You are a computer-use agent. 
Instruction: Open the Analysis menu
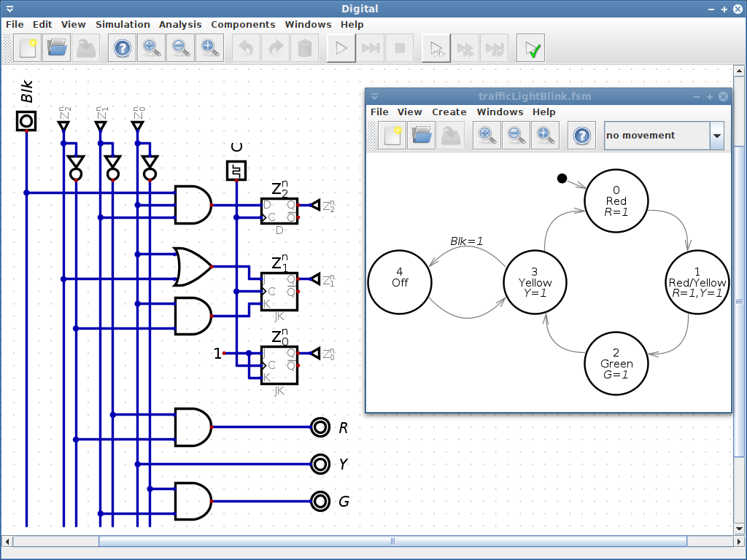pyautogui.click(x=179, y=24)
